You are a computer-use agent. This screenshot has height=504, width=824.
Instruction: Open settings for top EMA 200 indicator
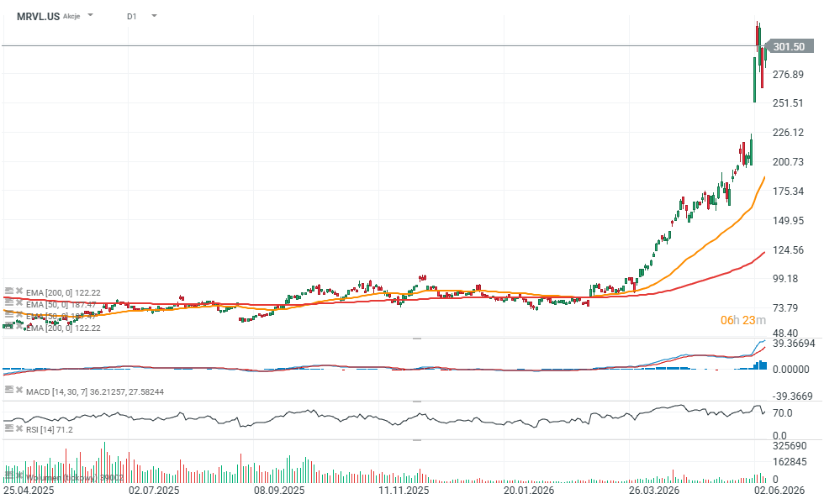9,291
